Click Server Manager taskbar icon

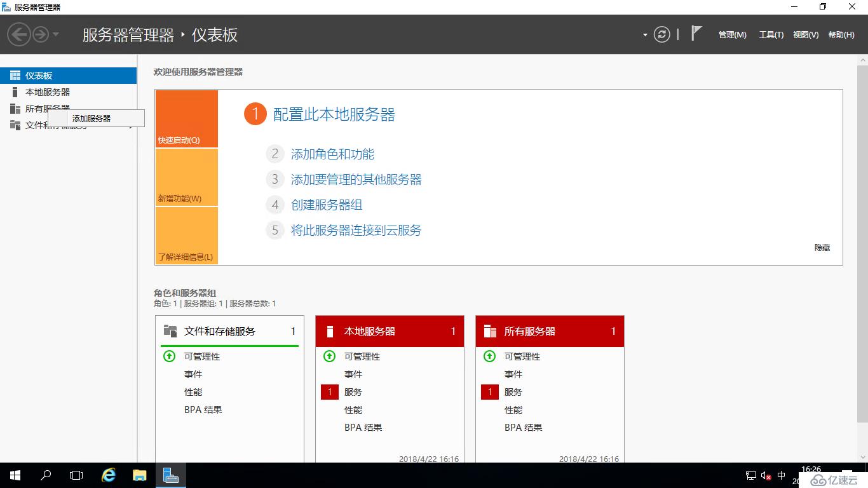[x=170, y=475]
